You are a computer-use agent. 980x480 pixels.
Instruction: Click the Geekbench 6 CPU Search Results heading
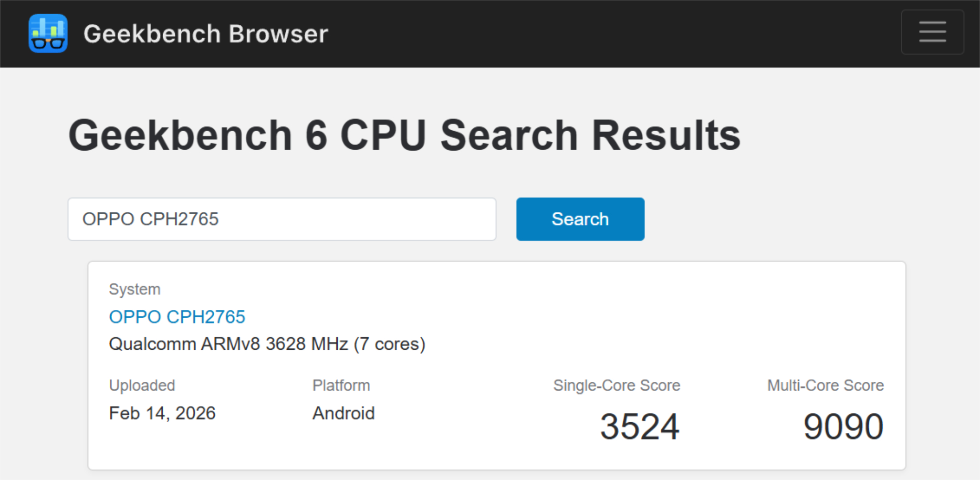[x=404, y=135]
